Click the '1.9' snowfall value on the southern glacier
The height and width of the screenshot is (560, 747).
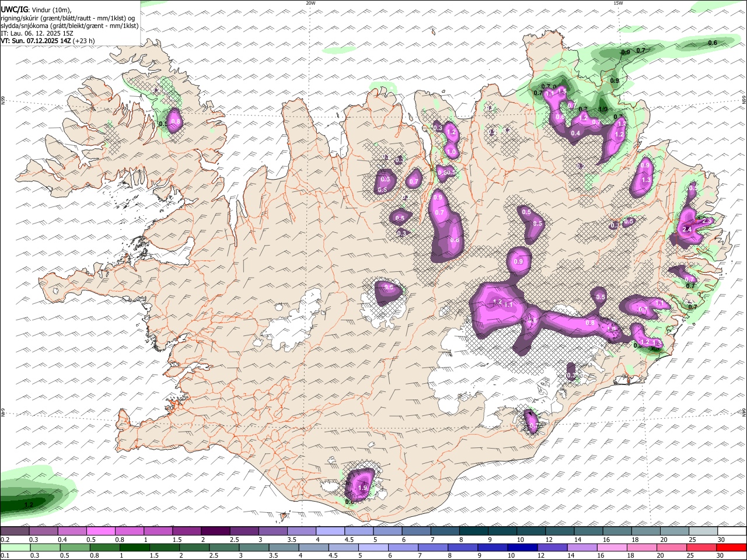(x=362, y=488)
